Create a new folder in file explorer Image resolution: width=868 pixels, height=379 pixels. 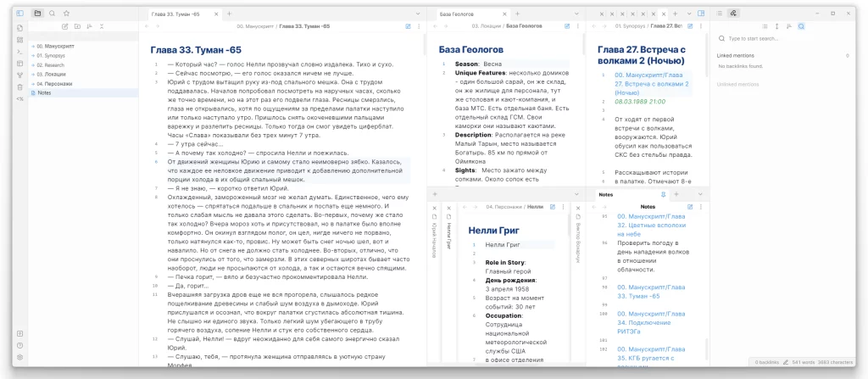click(x=76, y=28)
